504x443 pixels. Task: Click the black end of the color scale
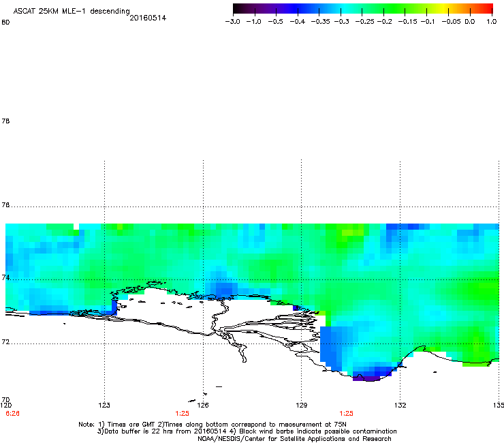coord(237,9)
